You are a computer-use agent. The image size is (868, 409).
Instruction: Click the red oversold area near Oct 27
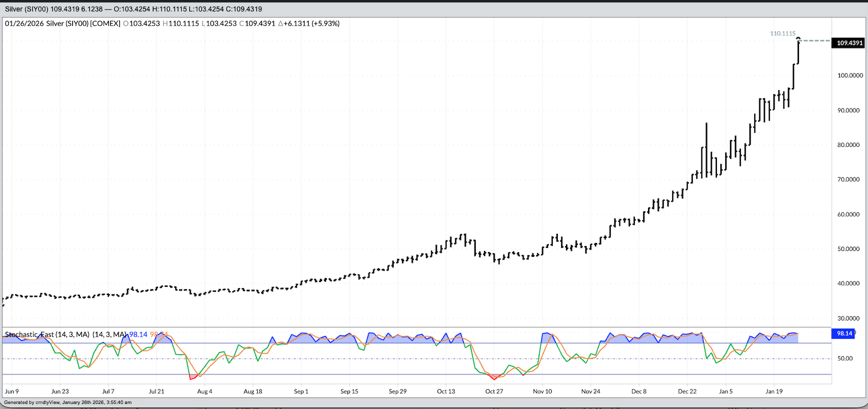tap(494, 377)
